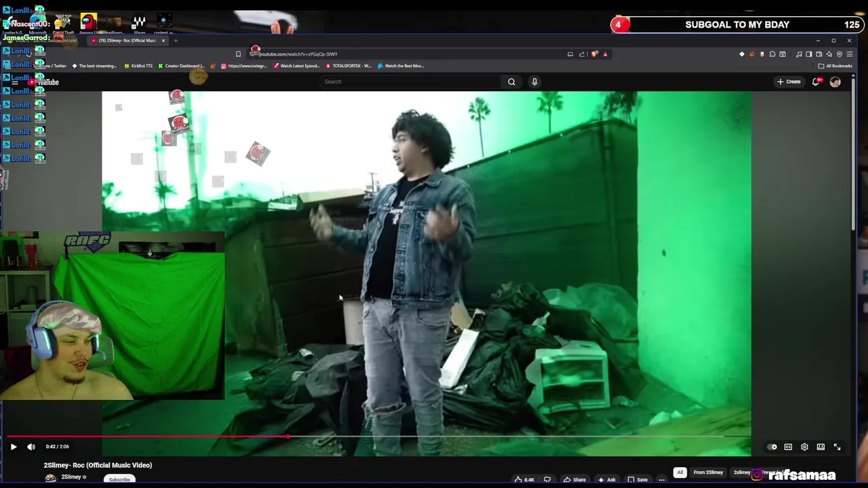Image resolution: width=868 pixels, height=488 pixels.
Task: Open YouTube notifications bell
Action: point(816,81)
